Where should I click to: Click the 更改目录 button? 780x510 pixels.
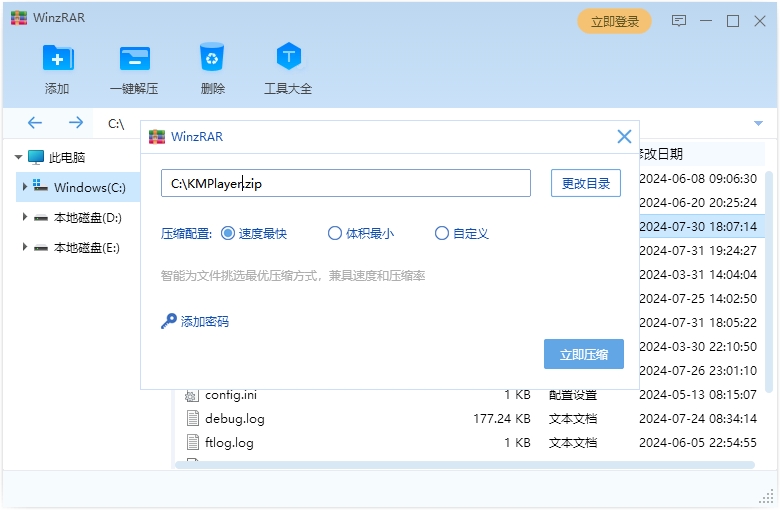tap(586, 183)
